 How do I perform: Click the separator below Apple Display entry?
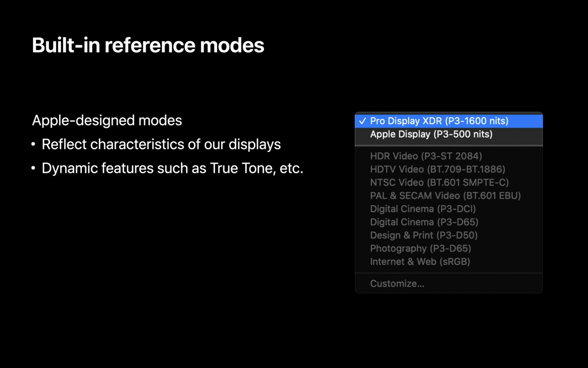449,145
